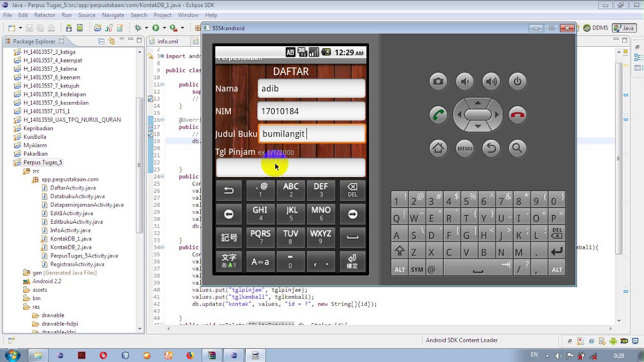Click the MNO 6 key on keypad

point(321,214)
